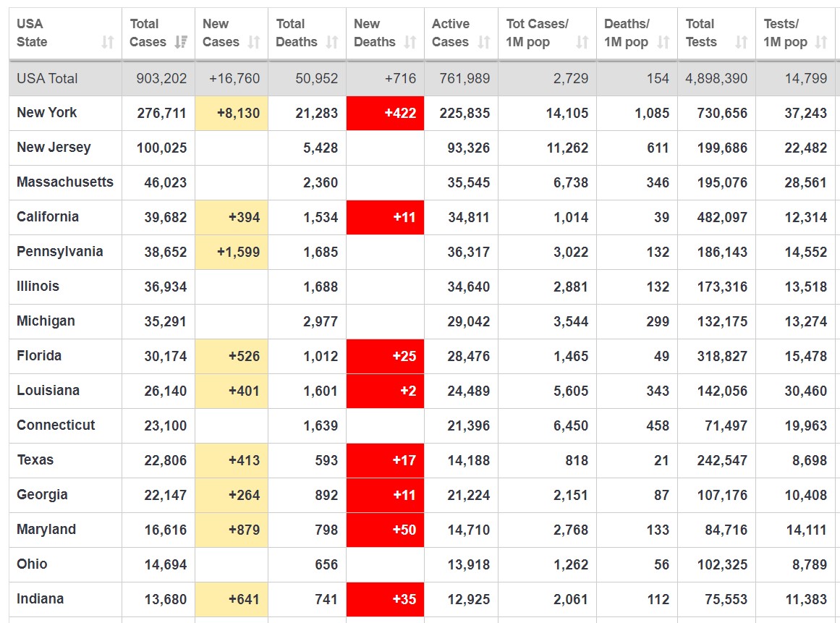Select the New York state name

[x=47, y=113]
